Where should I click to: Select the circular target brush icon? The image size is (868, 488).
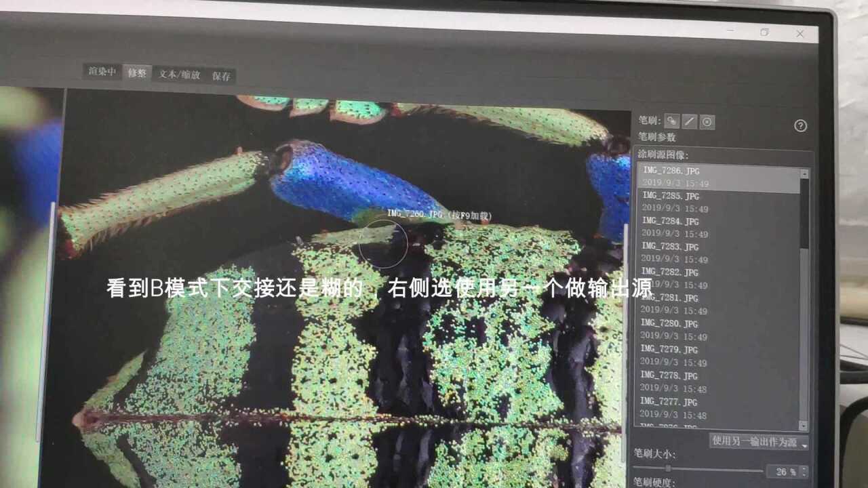pos(707,123)
